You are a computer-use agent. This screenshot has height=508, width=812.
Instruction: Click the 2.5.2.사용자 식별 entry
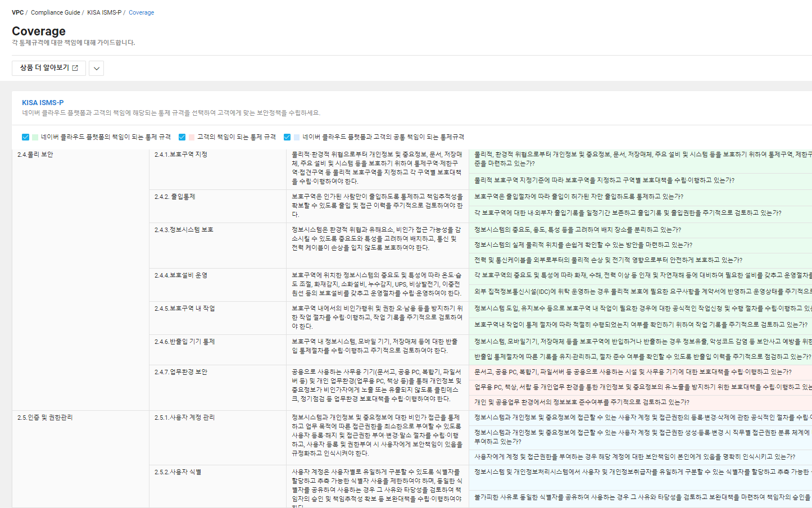tap(178, 472)
